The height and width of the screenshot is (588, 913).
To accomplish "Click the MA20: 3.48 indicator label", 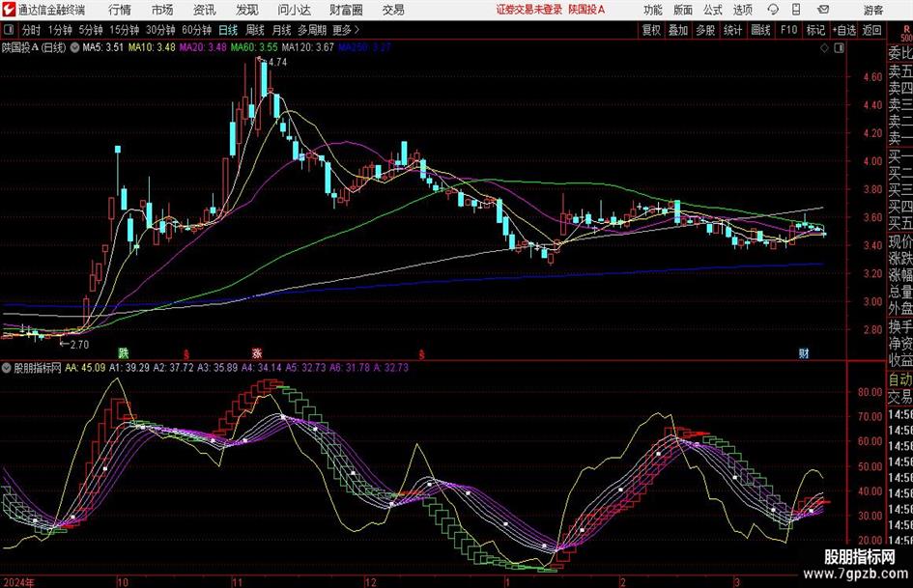I will click(x=203, y=47).
